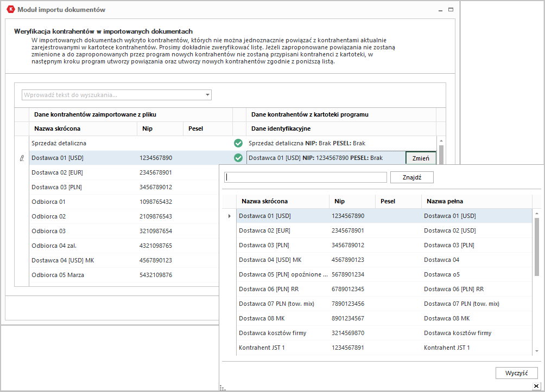
Task: Click green checkmark icon for Sprzedaż detaliczna
Action: pos(238,143)
